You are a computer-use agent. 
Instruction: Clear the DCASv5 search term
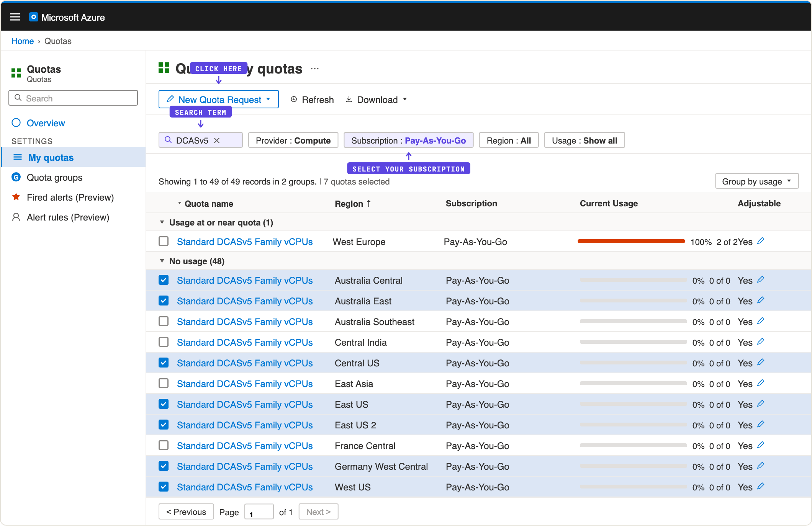pyautogui.click(x=217, y=140)
